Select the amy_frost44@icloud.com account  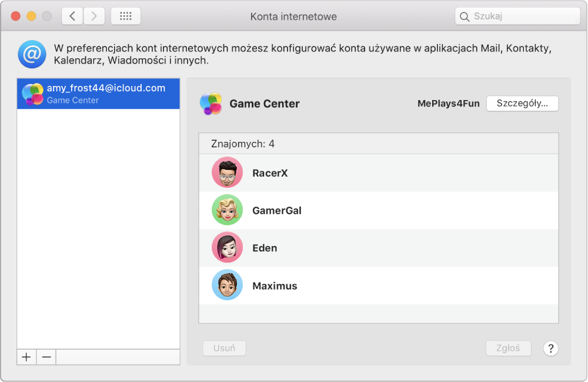(x=98, y=94)
